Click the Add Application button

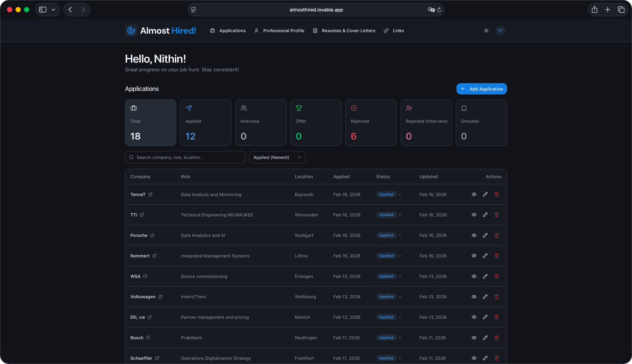[482, 89]
